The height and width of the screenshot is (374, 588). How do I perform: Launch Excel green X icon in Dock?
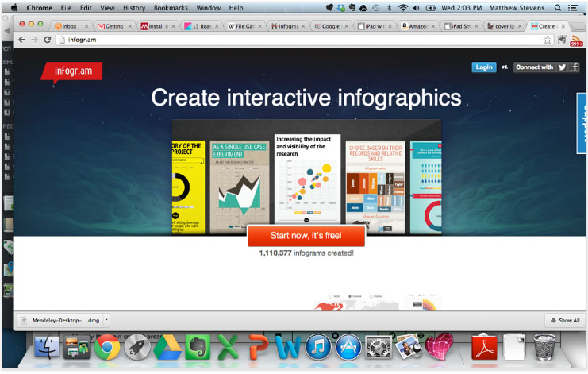point(228,347)
